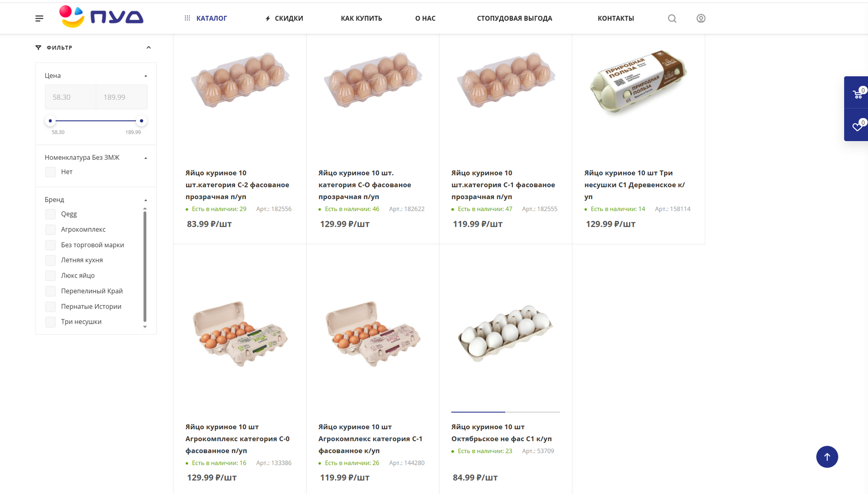The image size is (868, 494).
Task: Click the maximum price slider handle
Action: tap(142, 121)
